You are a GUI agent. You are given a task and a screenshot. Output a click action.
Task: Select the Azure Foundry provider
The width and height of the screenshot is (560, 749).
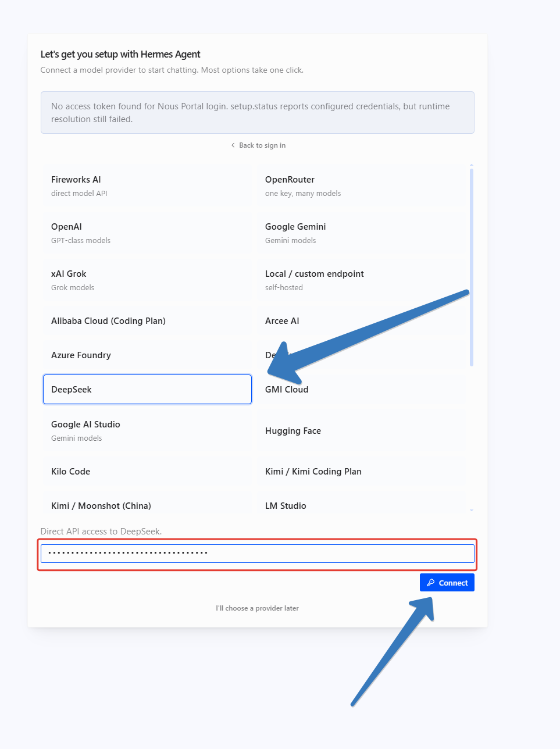(x=147, y=355)
